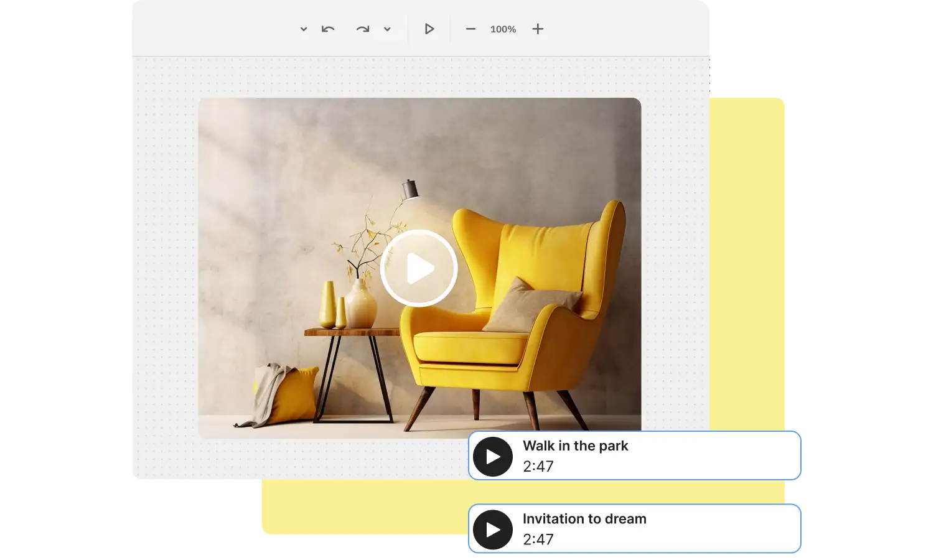Redo the last action
Viewport: 936px width, 560px height.
click(x=363, y=29)
